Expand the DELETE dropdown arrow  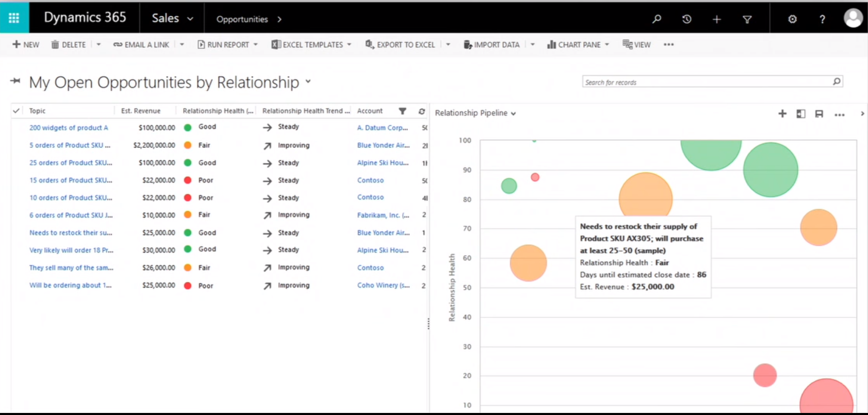99,44
